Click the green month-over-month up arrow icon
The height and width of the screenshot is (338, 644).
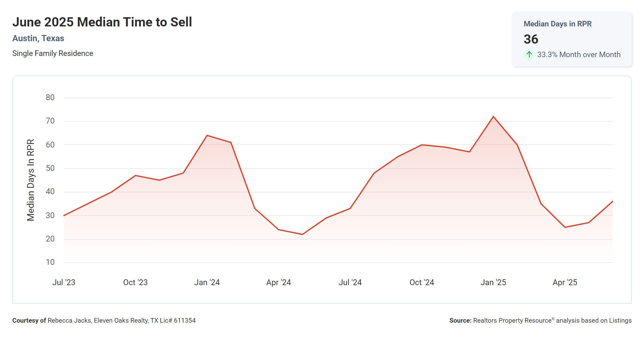[529, 55]
